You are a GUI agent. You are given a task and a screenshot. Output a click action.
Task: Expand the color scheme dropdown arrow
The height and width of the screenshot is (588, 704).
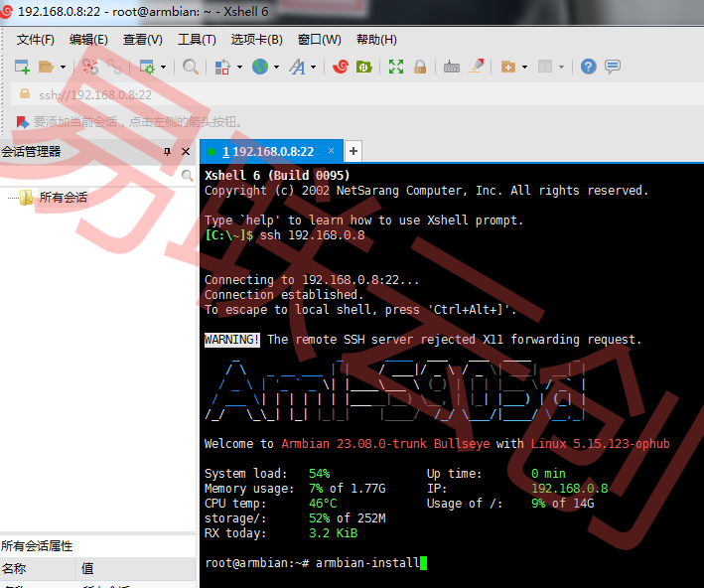pyautogui.click(x=239, y=67)
